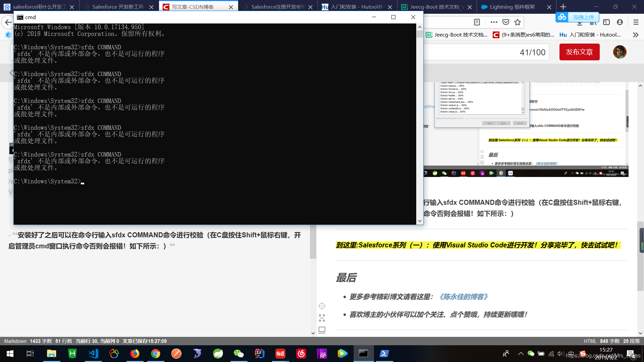Save page to Pocket icon

tap(506, 22)
